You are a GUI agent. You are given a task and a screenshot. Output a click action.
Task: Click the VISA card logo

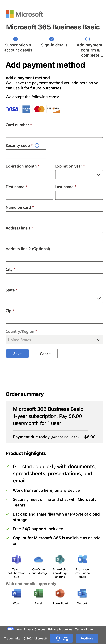[x=12, y=109]
